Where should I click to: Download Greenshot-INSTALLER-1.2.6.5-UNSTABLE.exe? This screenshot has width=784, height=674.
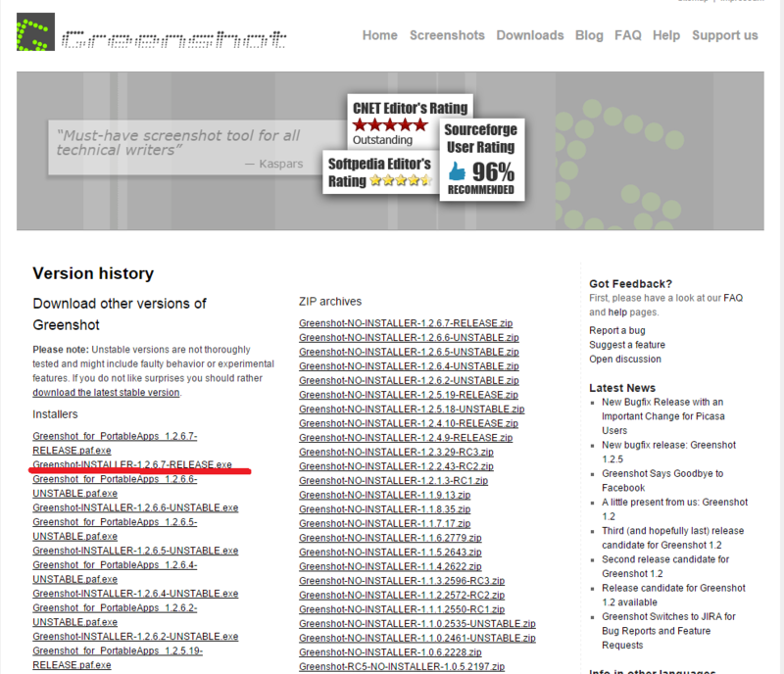(x=135, y=551)
